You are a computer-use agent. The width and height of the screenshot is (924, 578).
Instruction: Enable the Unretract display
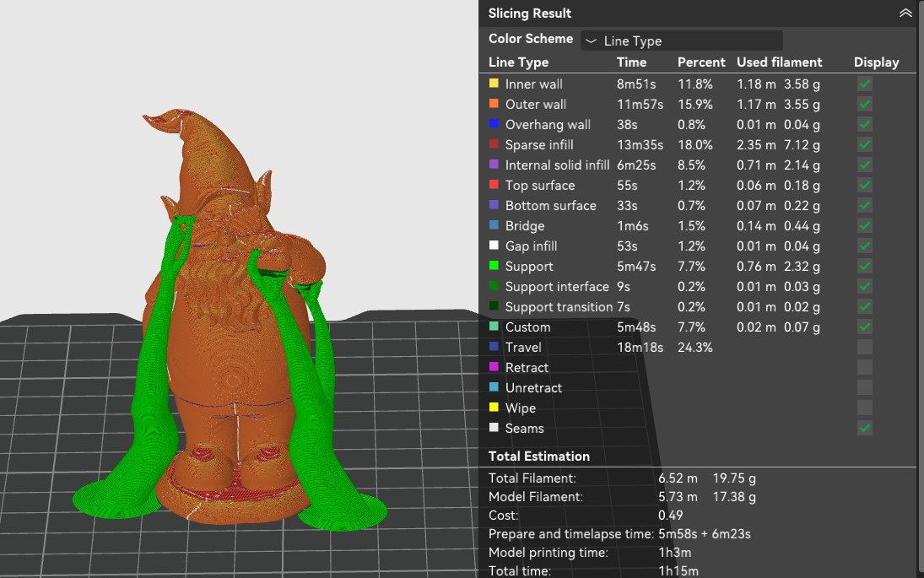864,387
